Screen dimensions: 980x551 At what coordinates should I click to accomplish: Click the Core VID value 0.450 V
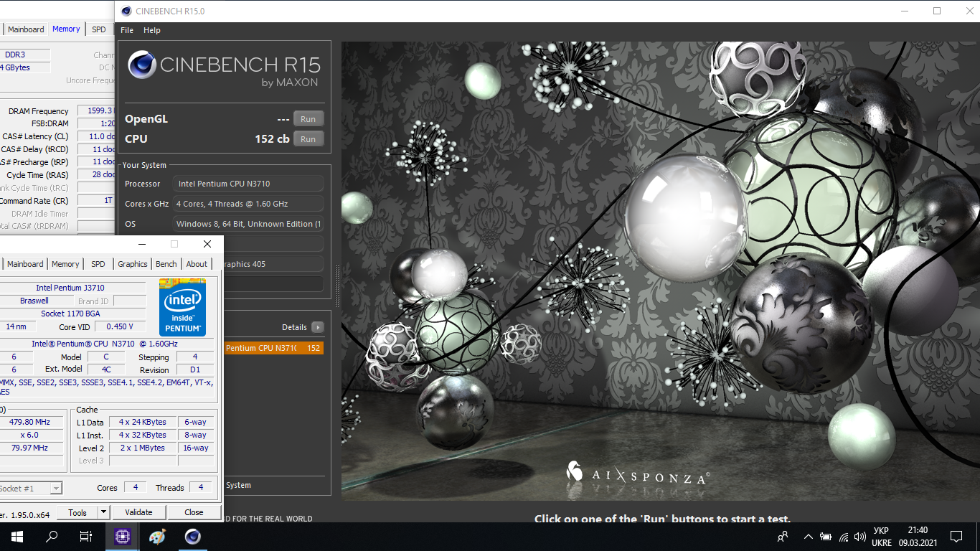click(119, 327)
